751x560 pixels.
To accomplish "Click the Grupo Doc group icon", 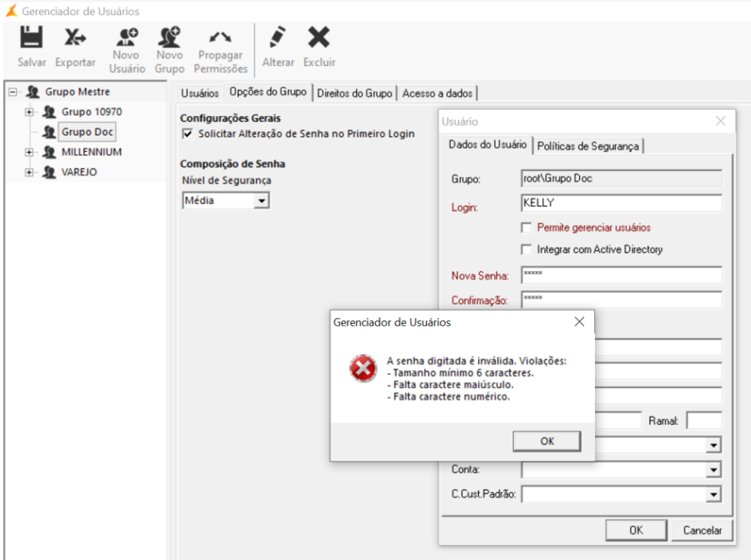I will coord(49,132).
